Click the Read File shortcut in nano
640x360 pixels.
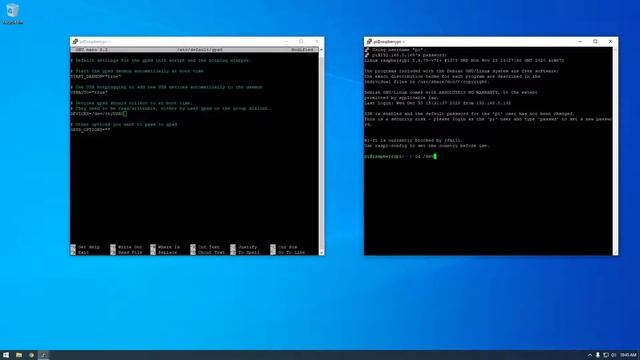point(127,253)
